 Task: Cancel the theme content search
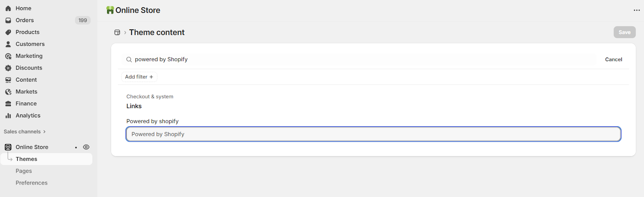point(613,60)
